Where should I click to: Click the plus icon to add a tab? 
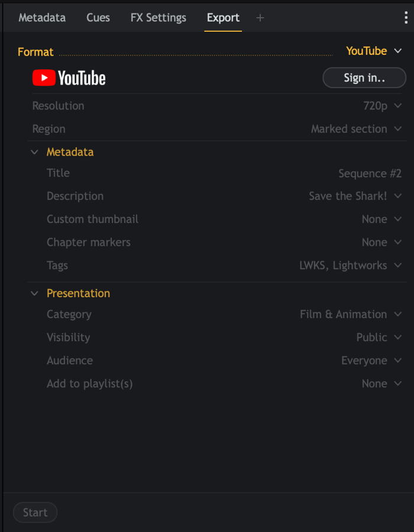point(260,18)
